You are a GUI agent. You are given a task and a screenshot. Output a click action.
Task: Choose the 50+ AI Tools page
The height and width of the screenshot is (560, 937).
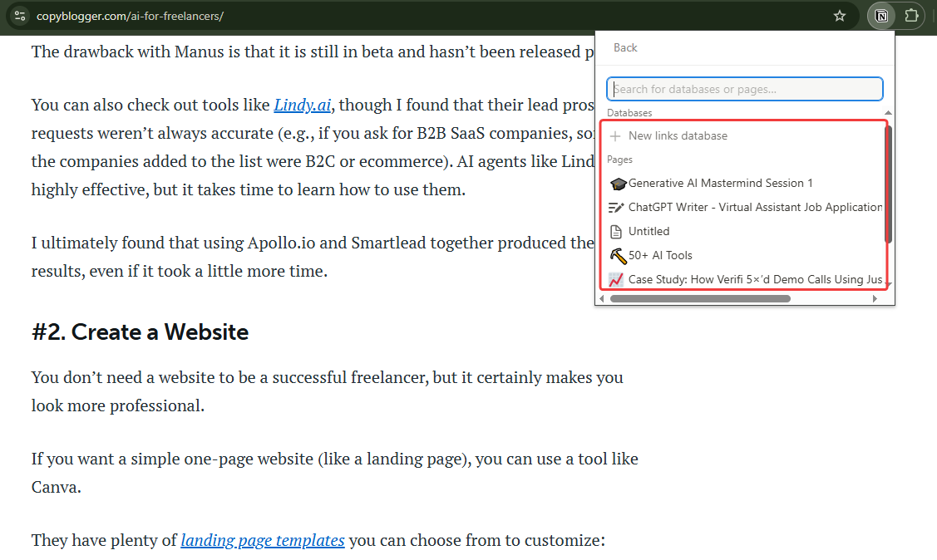660,256
